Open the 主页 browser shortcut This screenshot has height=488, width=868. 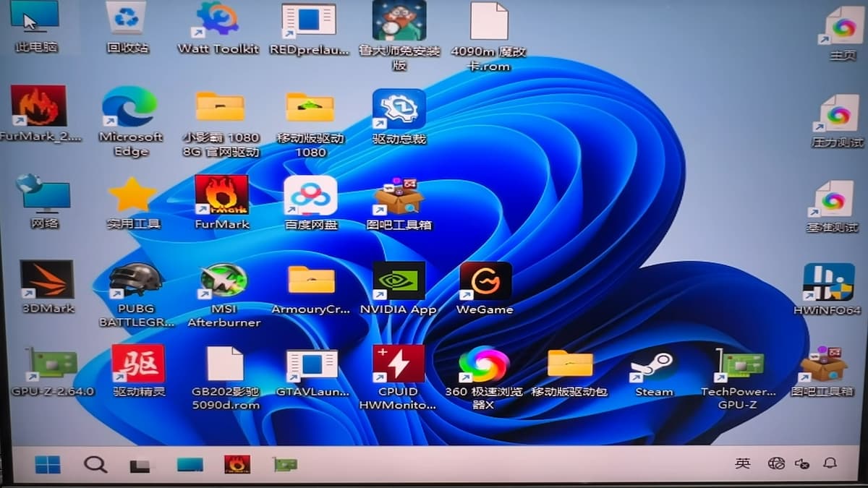(843, 33)
